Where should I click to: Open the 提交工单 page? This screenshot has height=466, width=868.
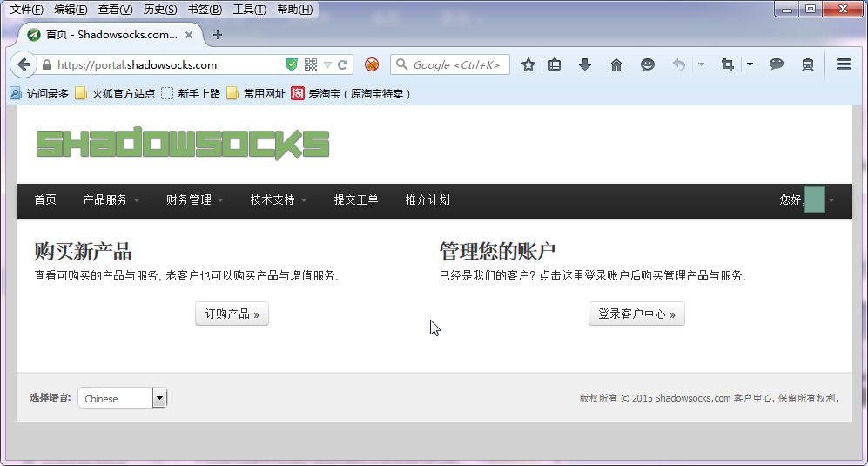(356, 200)
